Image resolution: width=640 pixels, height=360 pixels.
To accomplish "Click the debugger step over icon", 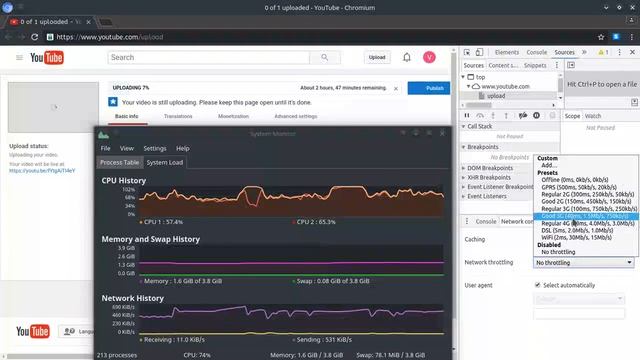I will tap(480, 116).
